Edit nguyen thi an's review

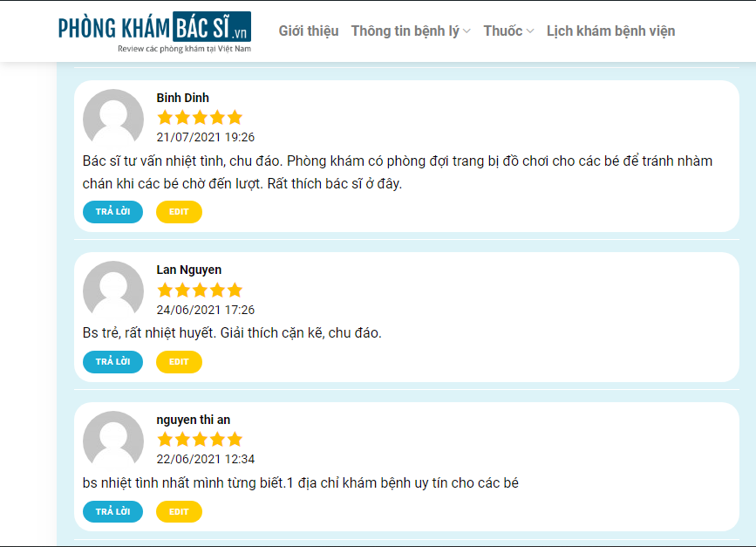click(179, 512)
